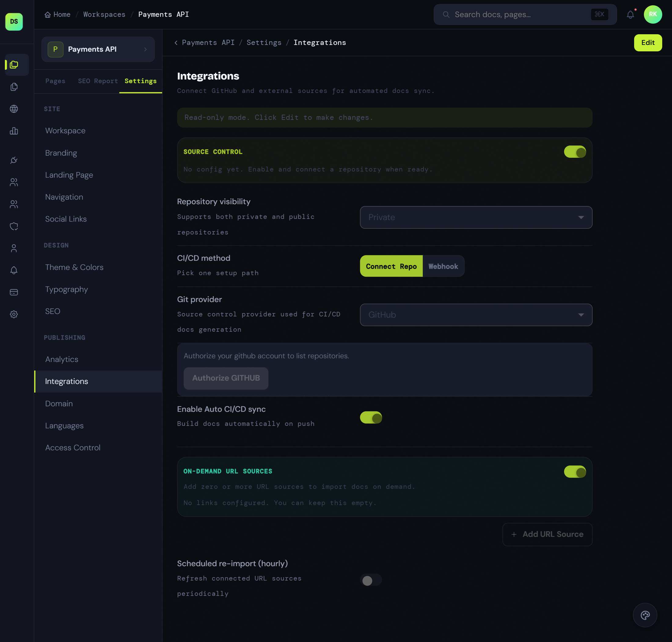Click the Authorize GITHUB button
Viewport: 672px width, 642px height.
click(x=226, y=378)
